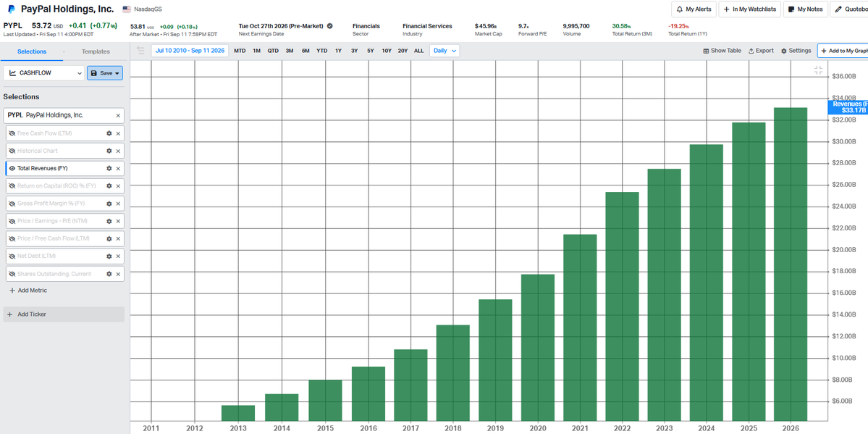
Task: Click the earnings date verified checkmark icon
Action: (x=330, y=26)
